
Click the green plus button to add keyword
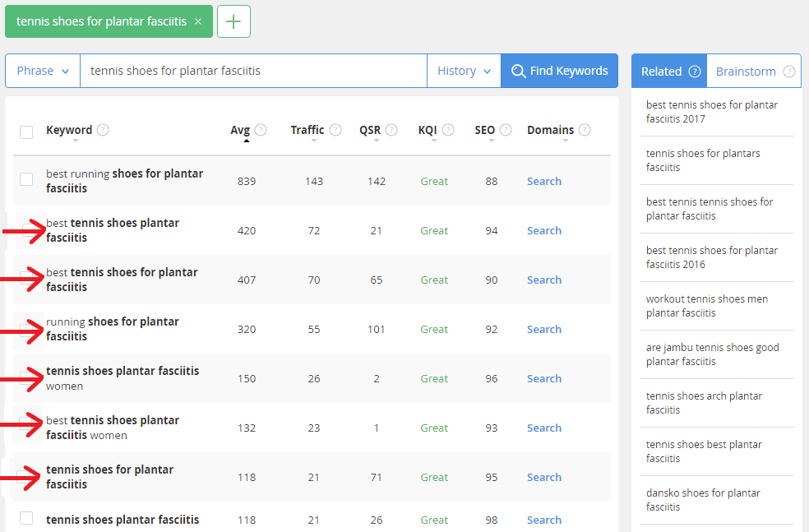tap(233, 21)
